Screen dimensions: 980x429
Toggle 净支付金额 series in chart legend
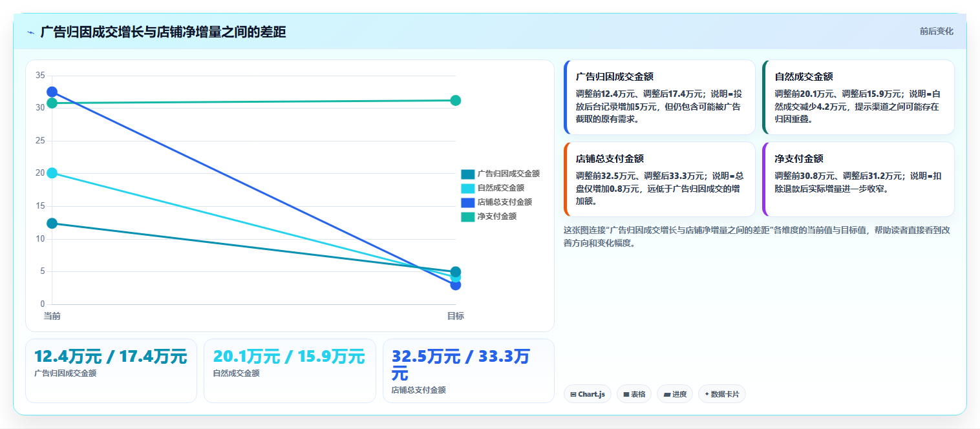click(489, 216)
